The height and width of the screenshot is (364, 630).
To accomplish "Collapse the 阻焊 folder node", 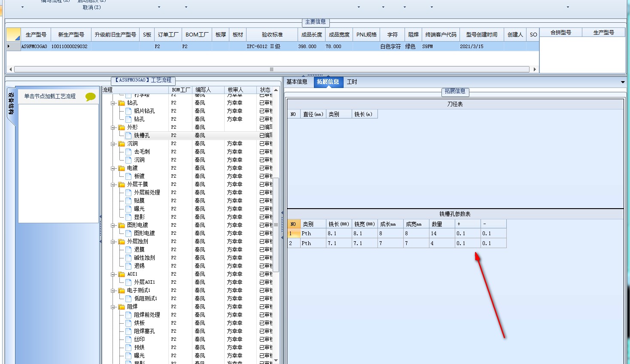I will (x=113, y=307).
